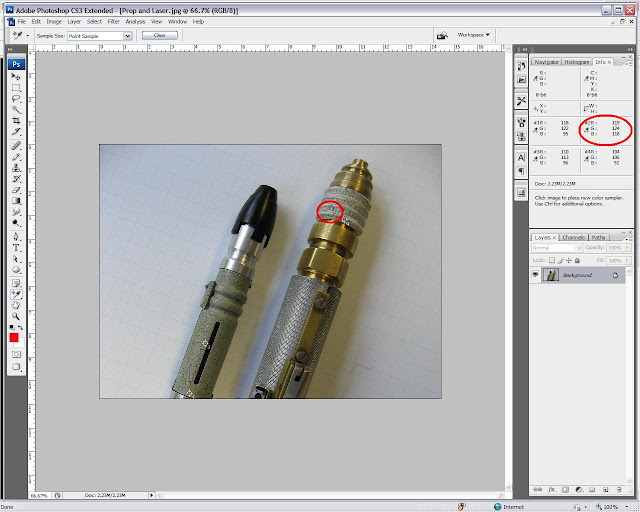Switch to the Paths tab
Screen dimensions: 640x512
(x=598, y=237)
